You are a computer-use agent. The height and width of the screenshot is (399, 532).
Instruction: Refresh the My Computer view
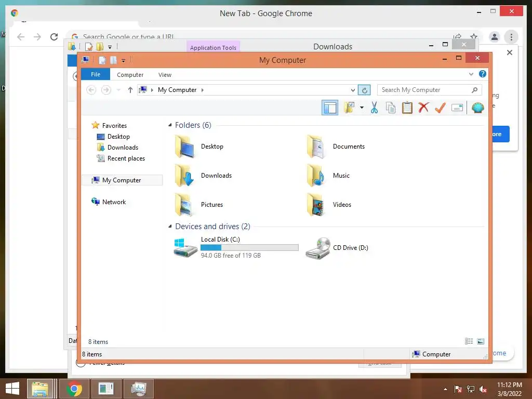pyautogui.click(x=364, y=90)
